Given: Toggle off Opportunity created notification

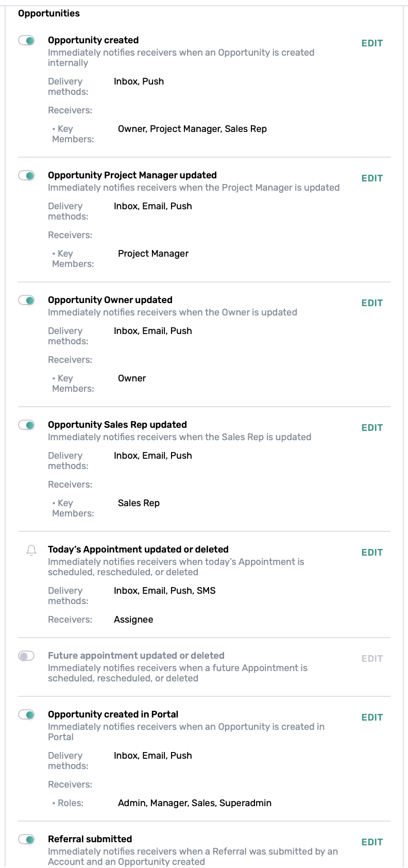Looking at the screenshot, I should coord(26,40).
